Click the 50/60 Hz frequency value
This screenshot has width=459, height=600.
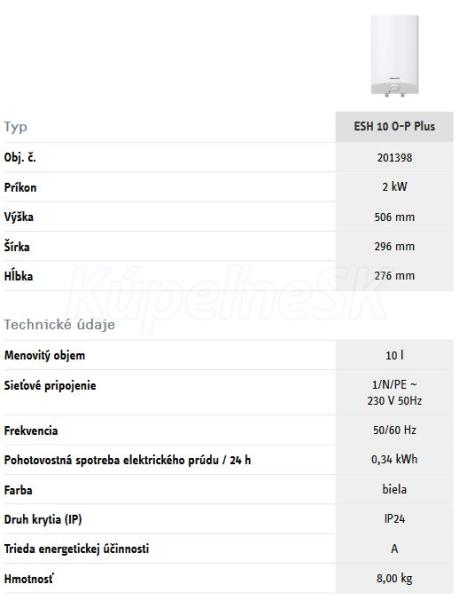pos(394,430)
